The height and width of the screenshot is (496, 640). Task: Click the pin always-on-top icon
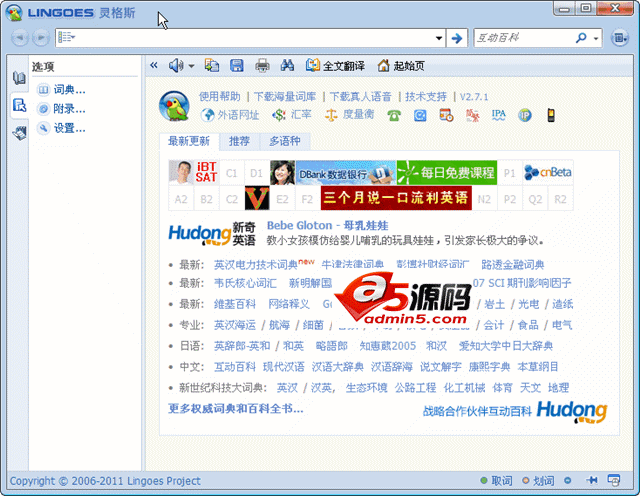592,480
